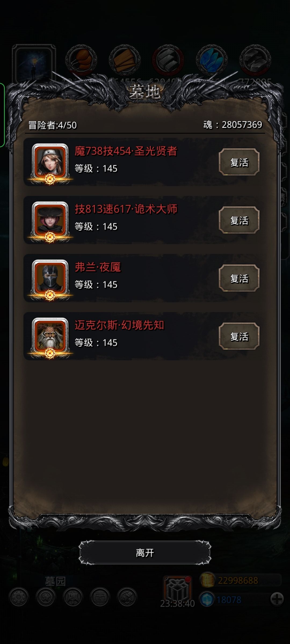The width and height of the screenshot is (290, 644).
Task: Click 复活 for 弗兰·夜魇
Action: pyautogui.click(x=239, y=278)
